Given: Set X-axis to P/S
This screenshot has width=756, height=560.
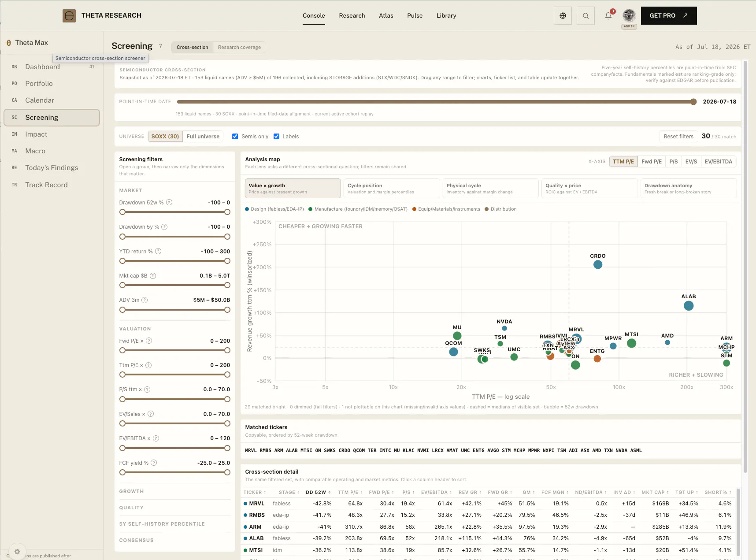Looking at the screenshot, I should pyautogui.click(x=674, y=162).
